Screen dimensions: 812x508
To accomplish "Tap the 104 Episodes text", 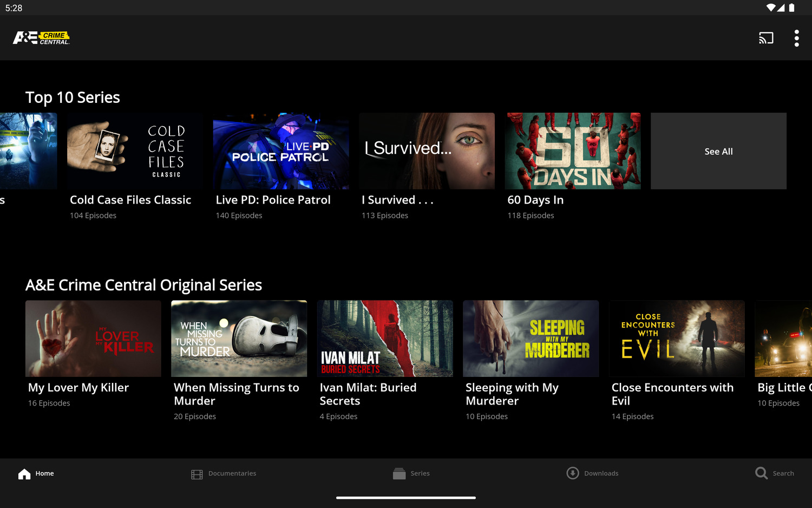I will (x=93, y=216).
